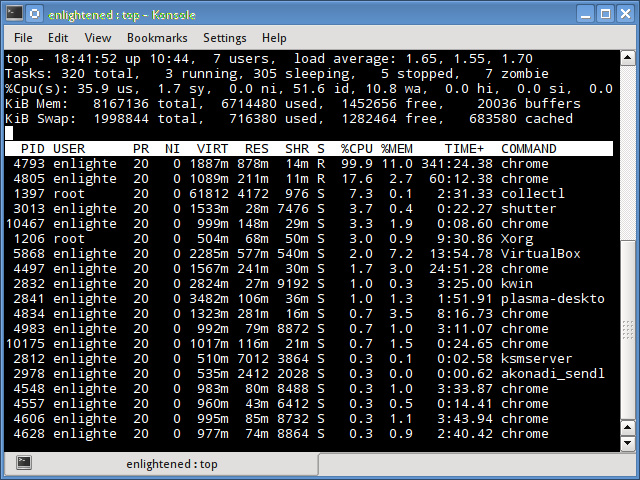Open the Edit menu
640x480 pixels.
coord(59,38)
